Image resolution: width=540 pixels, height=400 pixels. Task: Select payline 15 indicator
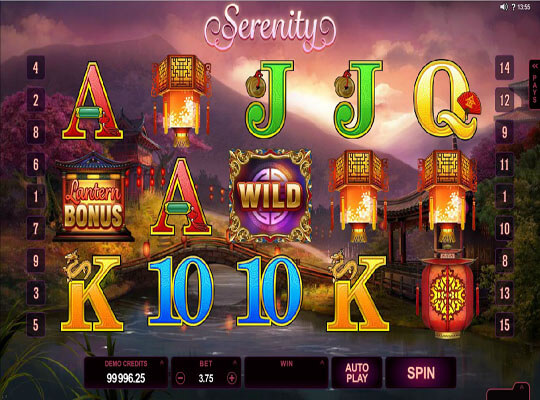505,325
